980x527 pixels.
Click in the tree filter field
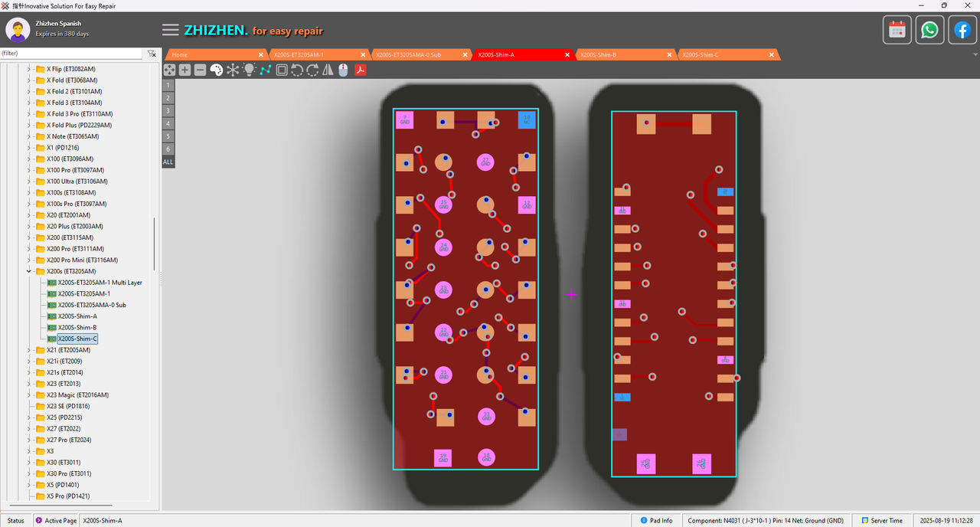71,54
